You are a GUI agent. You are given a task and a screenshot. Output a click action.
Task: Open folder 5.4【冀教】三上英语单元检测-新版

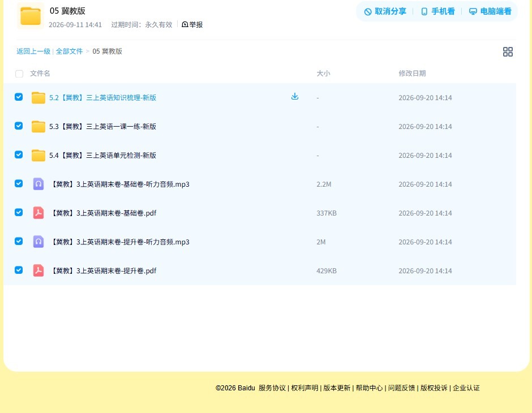[102, 155]
